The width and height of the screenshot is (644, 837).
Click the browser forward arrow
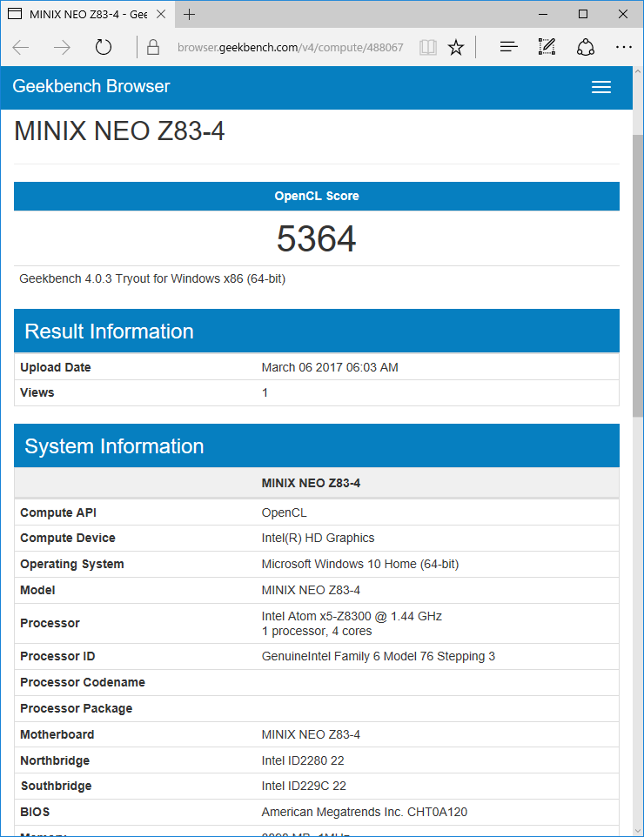[62, 48]
